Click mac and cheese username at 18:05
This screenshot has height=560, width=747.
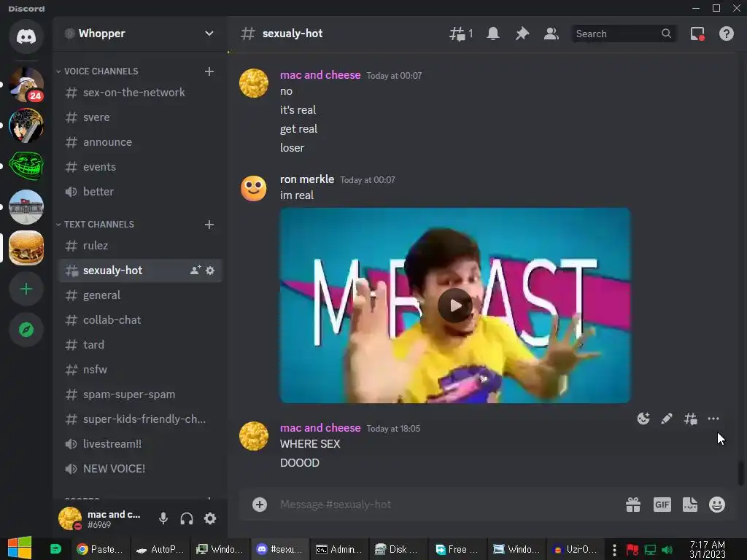pos(320,427)
